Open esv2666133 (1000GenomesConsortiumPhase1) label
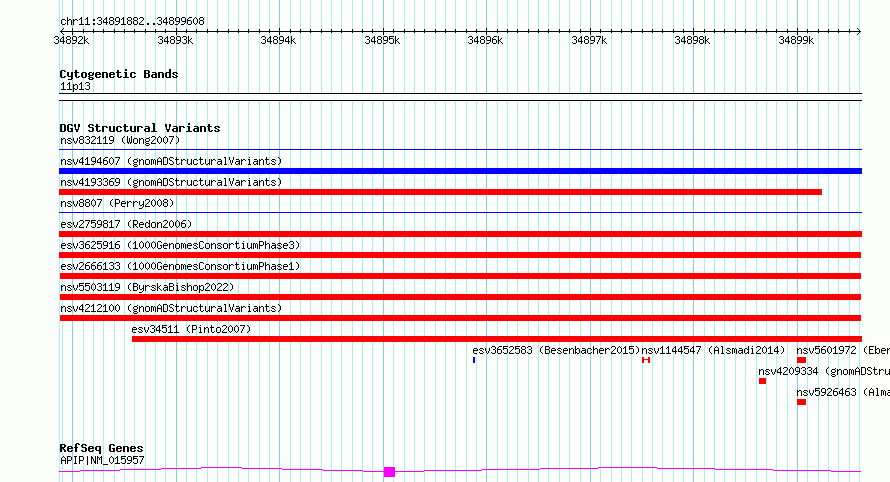Screen dimensions: 890x482 pos(180,266)
